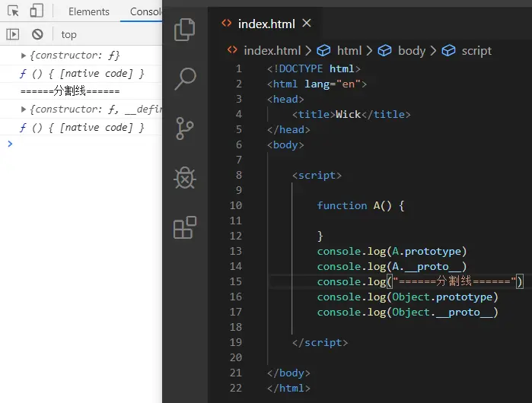Open the Extensions blocks icon
This screenshot has height=403, width=532.
(185, 227)
